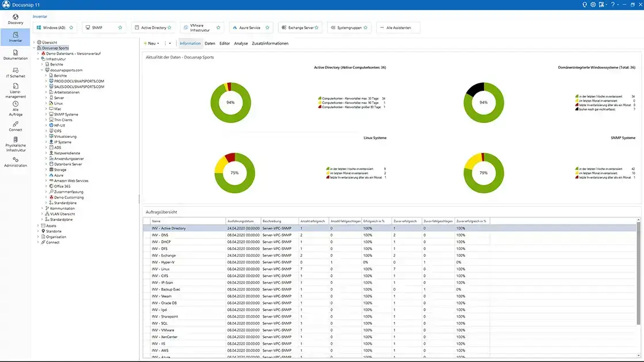The width and height of the screenshot is (644, 362).
Task: Collapse the Infrastruktur tree node
Action: pos(38,59)
